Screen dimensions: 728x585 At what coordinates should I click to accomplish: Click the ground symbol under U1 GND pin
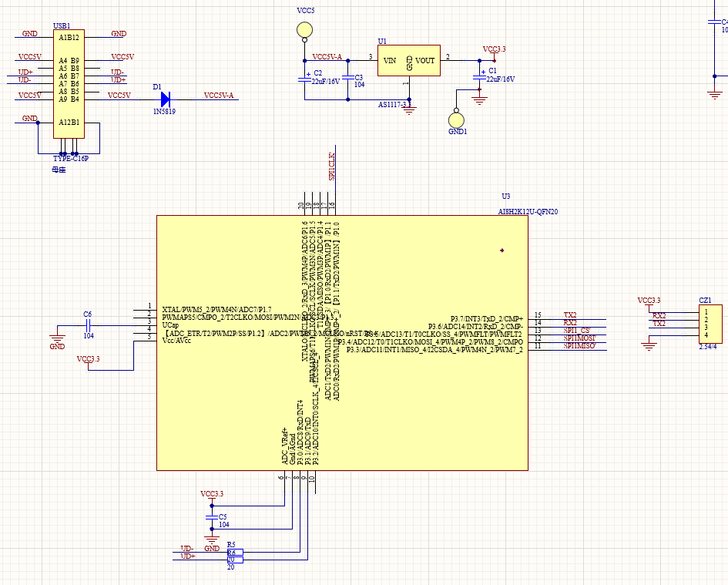pyautogui.click(x=409, y=110)
